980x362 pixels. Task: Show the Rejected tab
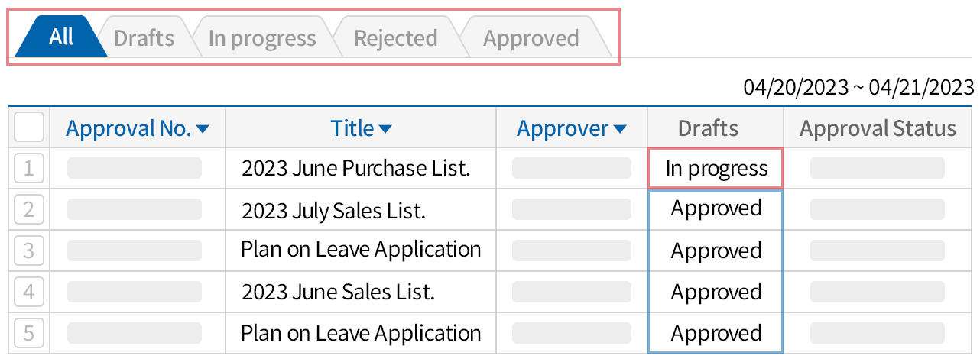pos(395,38)
